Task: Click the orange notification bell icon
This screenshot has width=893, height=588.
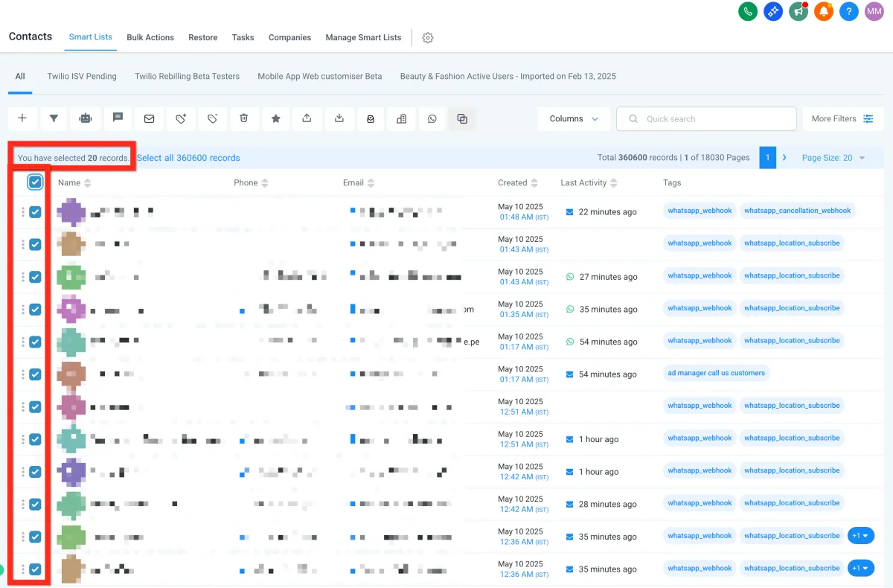Action: (823, 11)
